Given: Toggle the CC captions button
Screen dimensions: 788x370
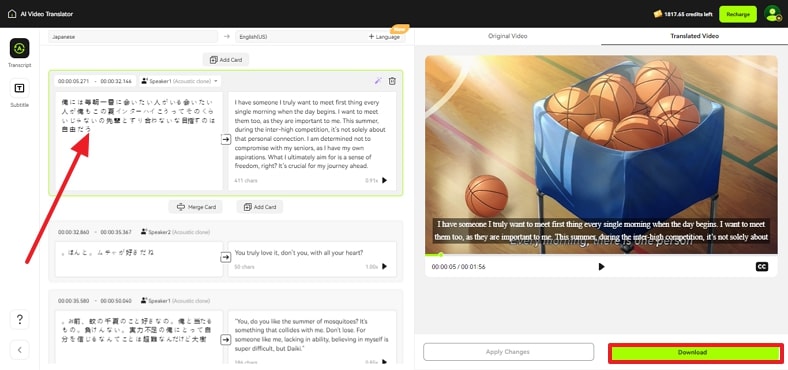Looking at the screenshot, I should [762, 266].
